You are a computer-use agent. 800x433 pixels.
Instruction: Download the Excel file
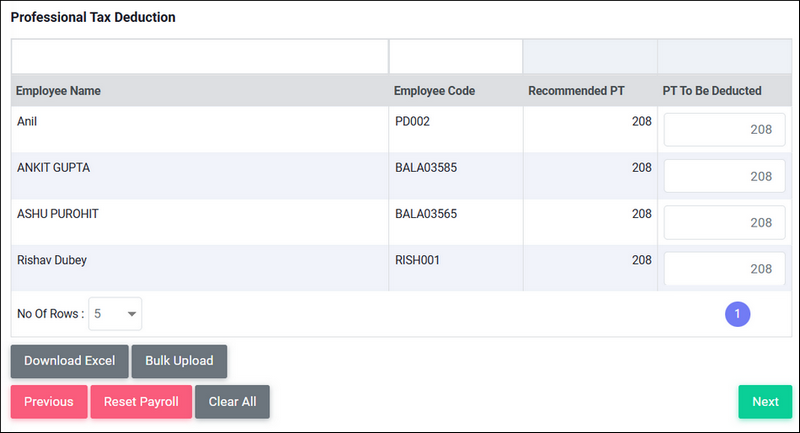pos(69,361)
